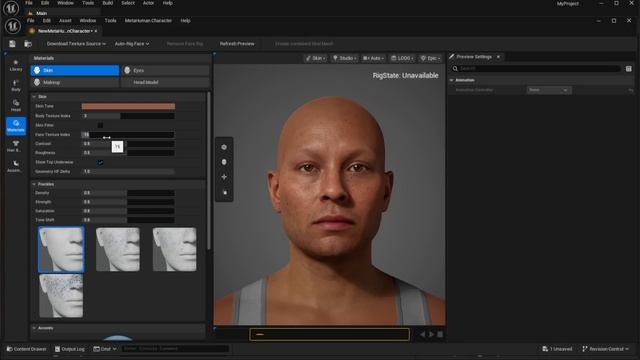Open the MetaHuman Character menu
640x360 pixels.
point(148,20)
